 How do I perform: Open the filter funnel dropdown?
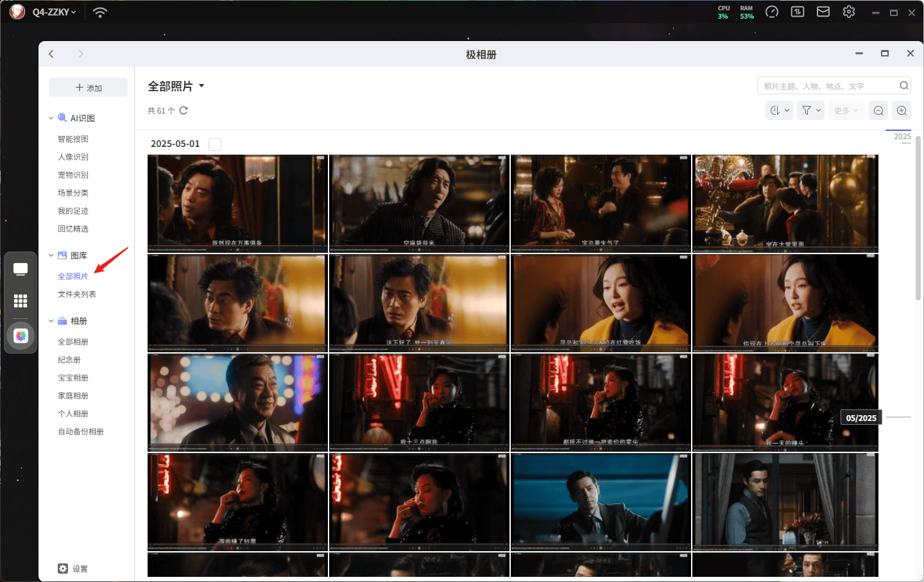pyautogui.click(x=811, y=110)
